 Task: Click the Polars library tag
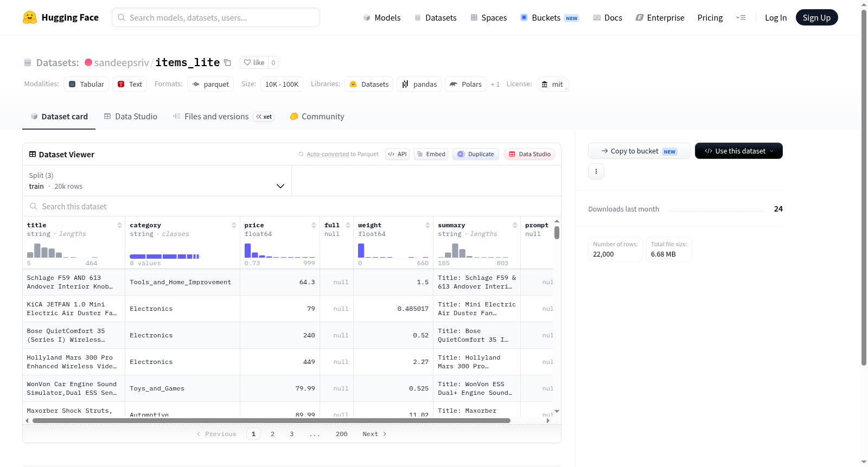(466, 84)
